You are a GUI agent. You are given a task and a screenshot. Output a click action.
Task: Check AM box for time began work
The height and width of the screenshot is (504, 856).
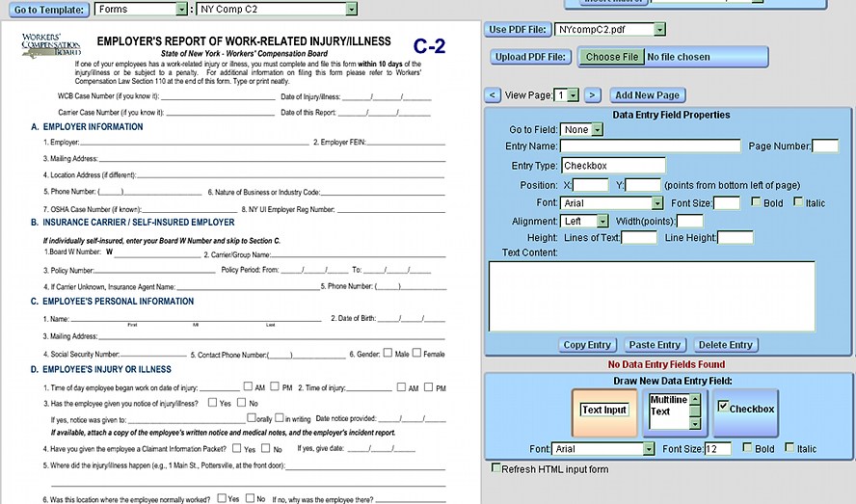pyautogui.click(x=248, y=386)
